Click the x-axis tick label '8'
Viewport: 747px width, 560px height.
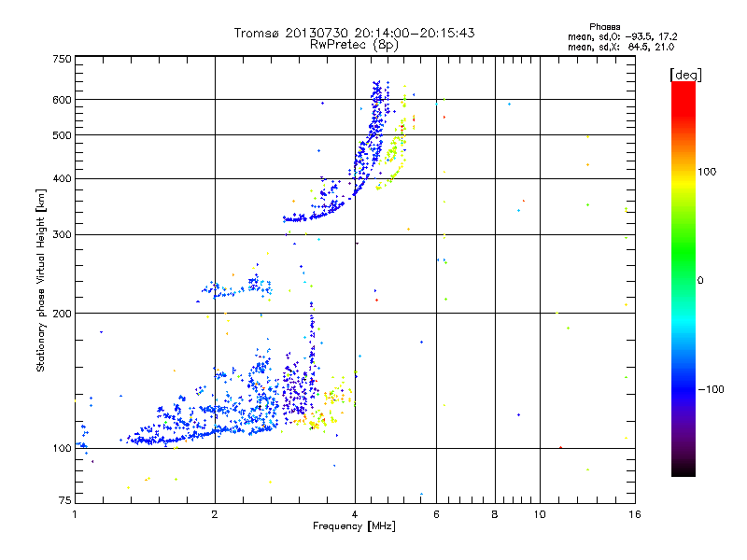click(495, 514)
